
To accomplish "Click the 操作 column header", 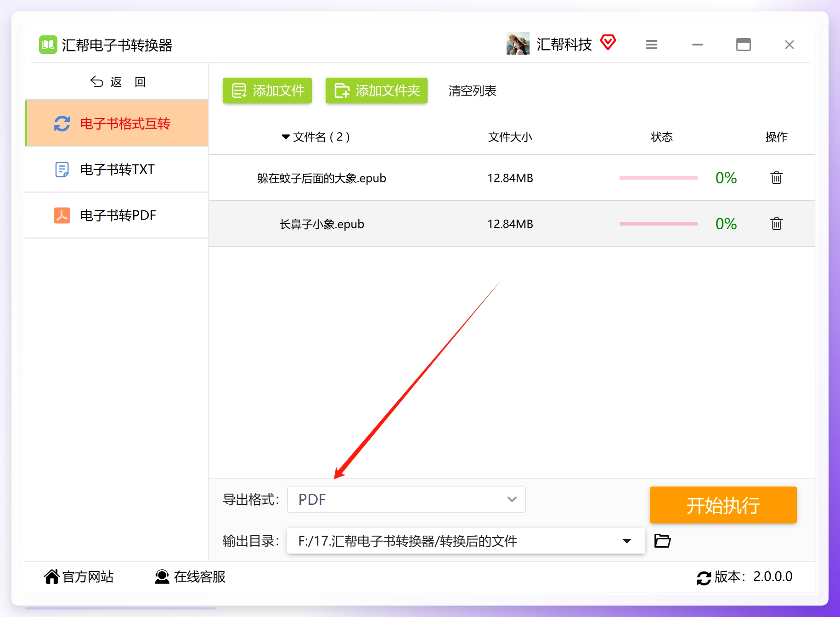I will [x=776, y=137].
